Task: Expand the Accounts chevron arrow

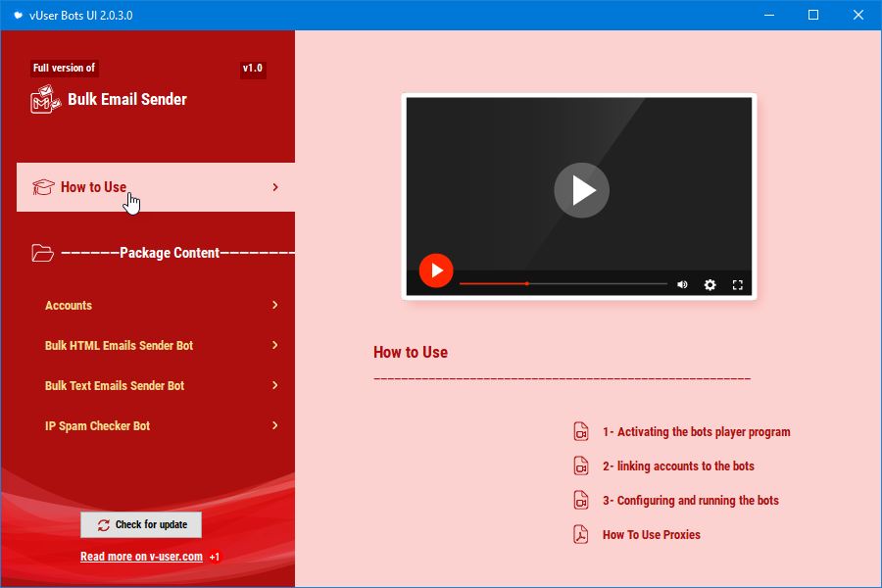Action: [x=275, y=305]
